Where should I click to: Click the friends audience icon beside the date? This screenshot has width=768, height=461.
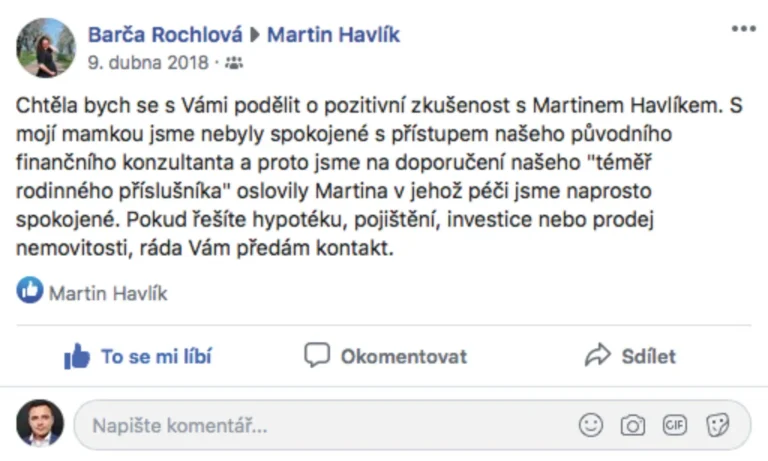(x=234, y=63)
